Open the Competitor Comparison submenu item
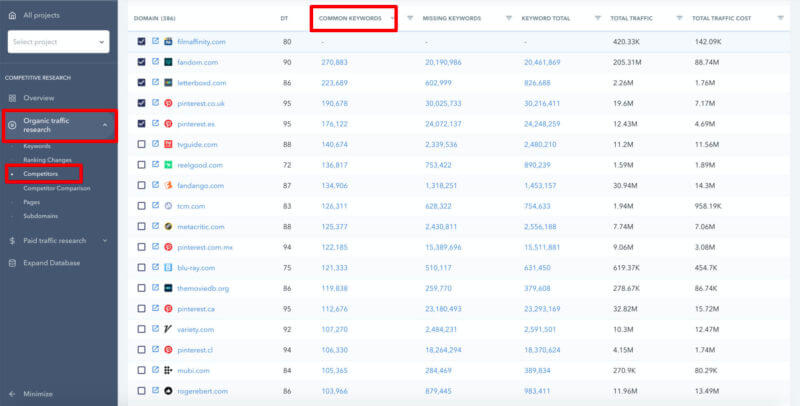Screen dimensions: 800x406 pyautogui.click(x=57, y=188)
